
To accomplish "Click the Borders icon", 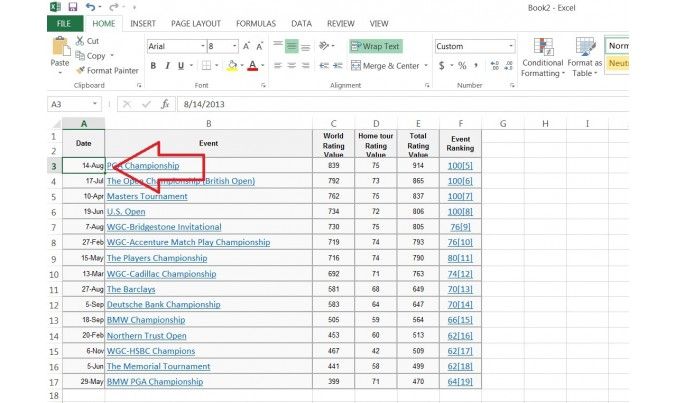I will click(x=207, y=65).
